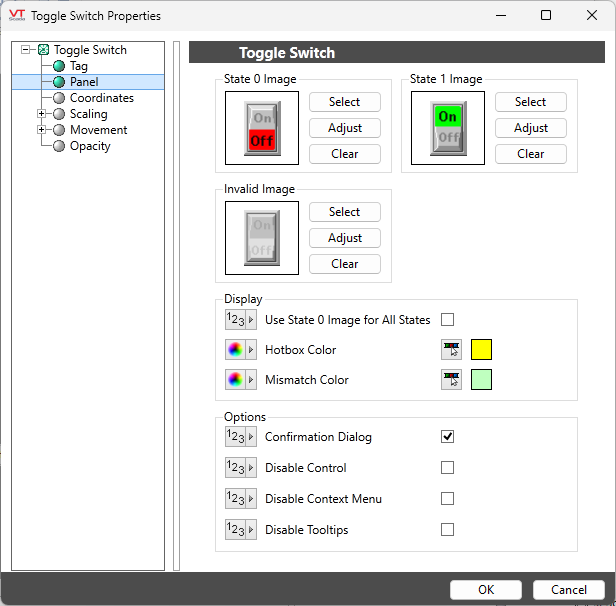Click Adjust for State 1 Image
Viewport: 616px width, 606px height.
point(530,128)
